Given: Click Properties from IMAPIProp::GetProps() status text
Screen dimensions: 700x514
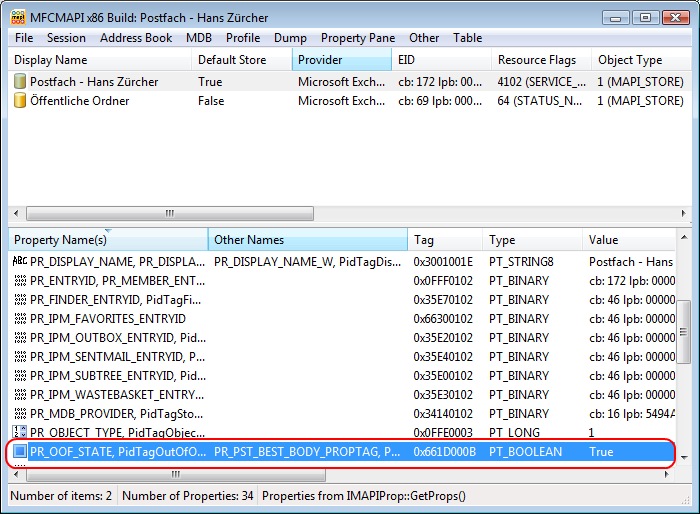Looking at the screenshot, I should click(x=364, y=496).
